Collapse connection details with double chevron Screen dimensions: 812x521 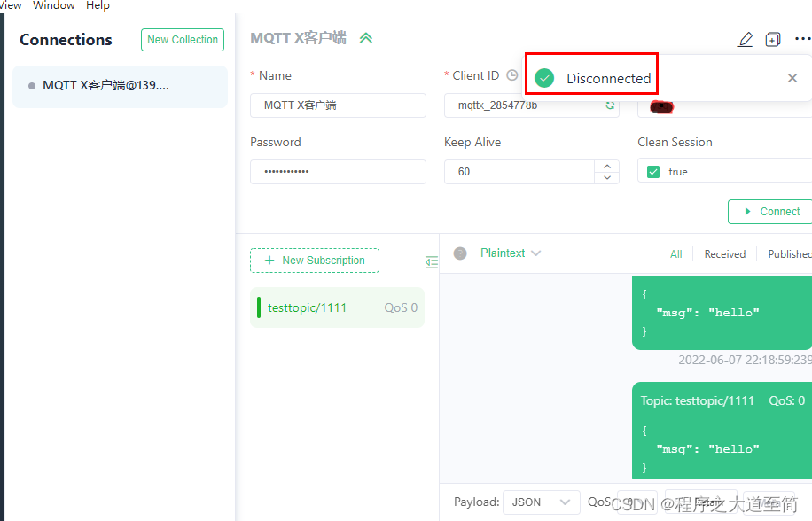pyautogui.click(x=366, y=38)
